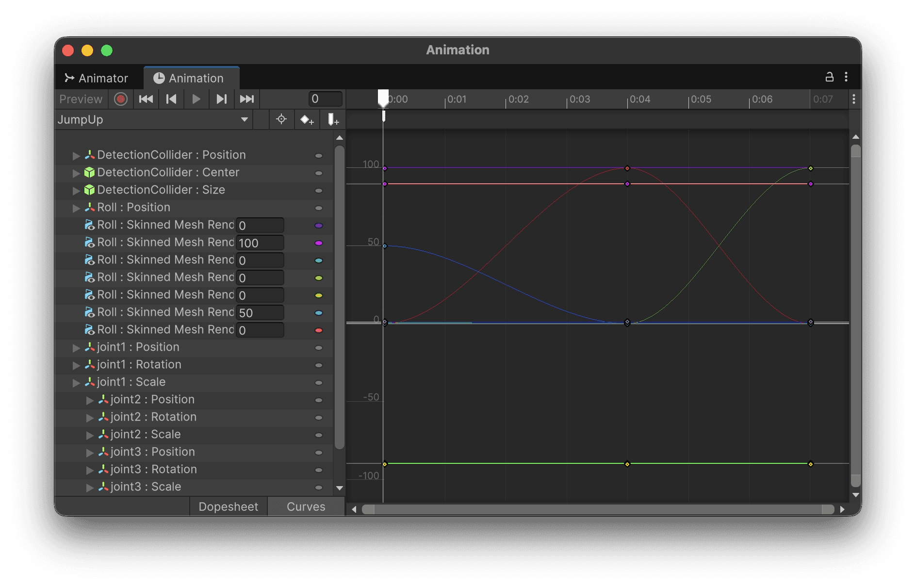
Task: Toggle the Preview mode button
Action: 81,99
